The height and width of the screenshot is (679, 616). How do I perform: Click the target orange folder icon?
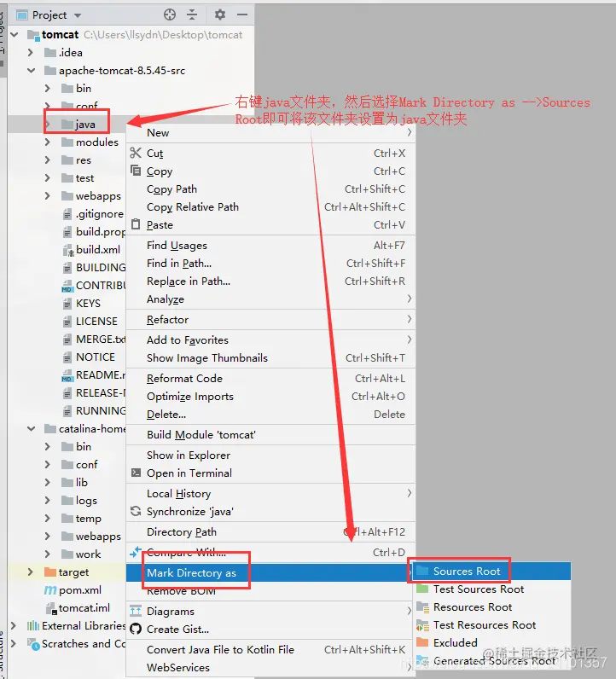(50, 572)
